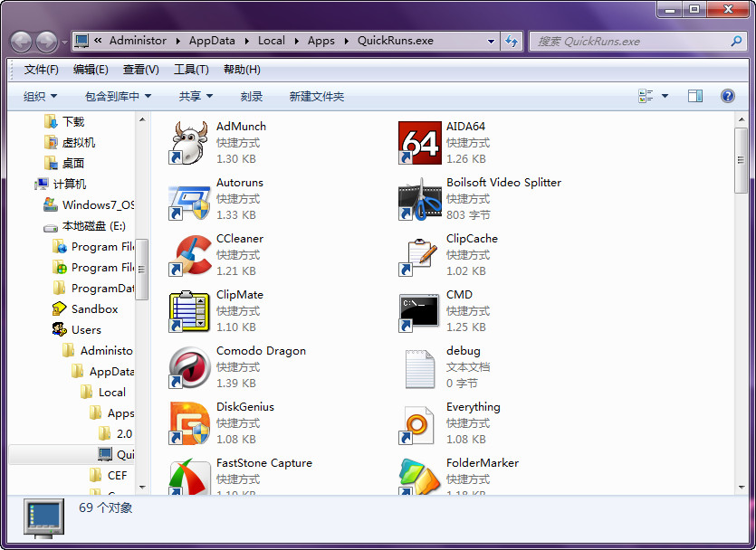Click the CCleaner shortcut icon
This screenshot has height=550, width=756.
(x=189, y=255)
